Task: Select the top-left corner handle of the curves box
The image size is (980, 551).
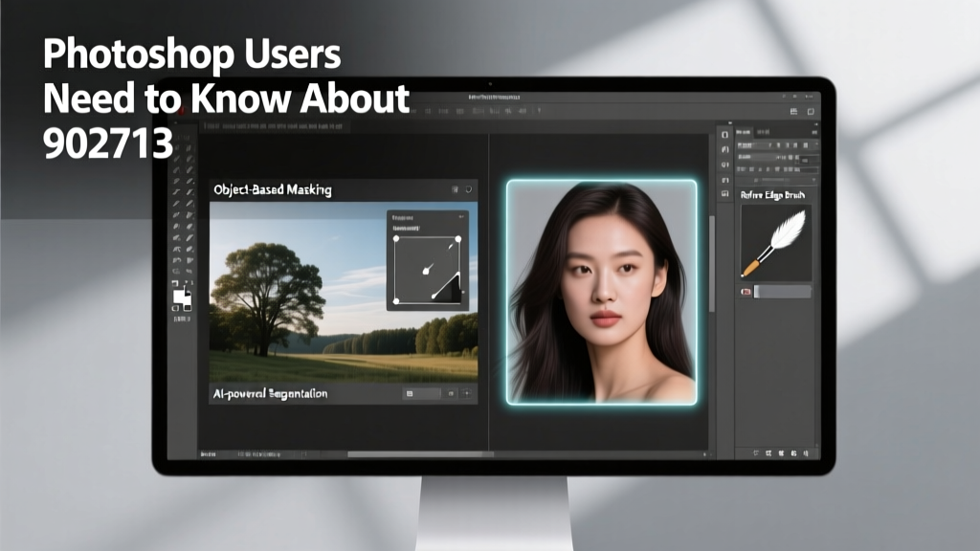Action: 395,238
